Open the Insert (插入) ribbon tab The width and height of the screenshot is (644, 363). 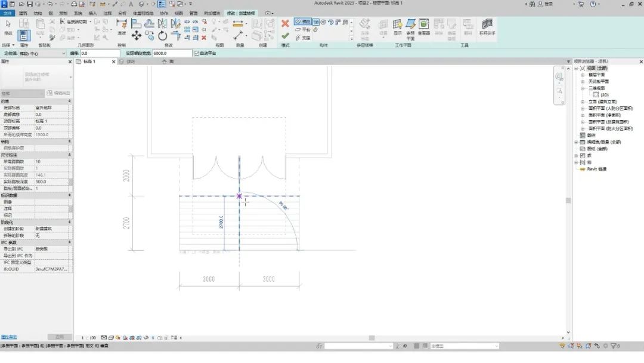[93, 13]
